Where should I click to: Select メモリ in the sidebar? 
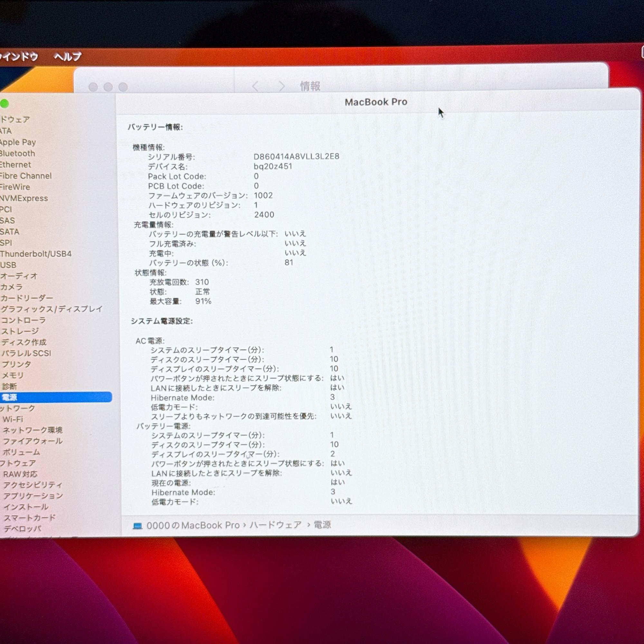point(13,375)
